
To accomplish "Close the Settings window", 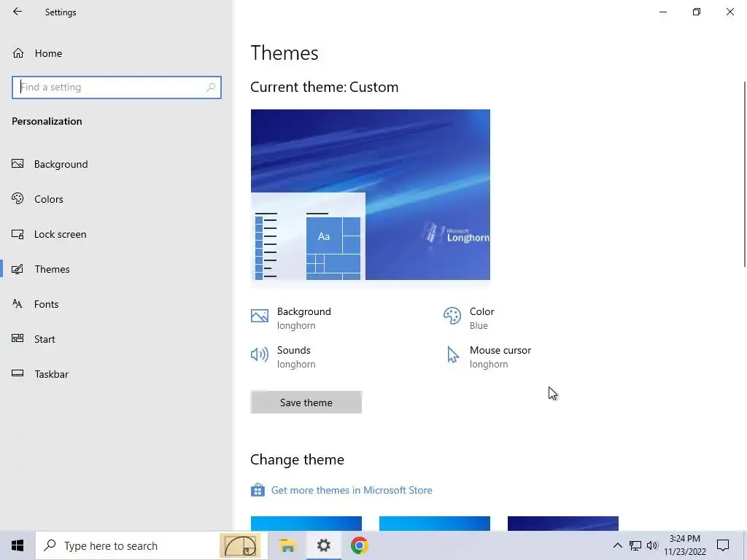I will point(729,12).
